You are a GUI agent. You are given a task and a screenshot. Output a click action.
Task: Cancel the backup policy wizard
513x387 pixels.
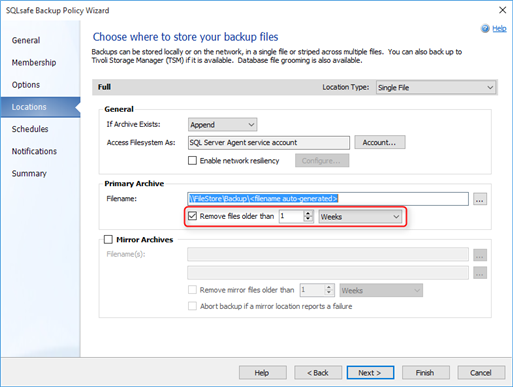[481, 373]
